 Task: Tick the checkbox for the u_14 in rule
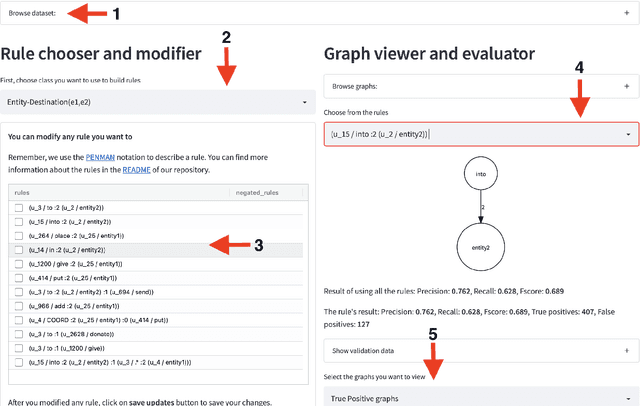20,249
